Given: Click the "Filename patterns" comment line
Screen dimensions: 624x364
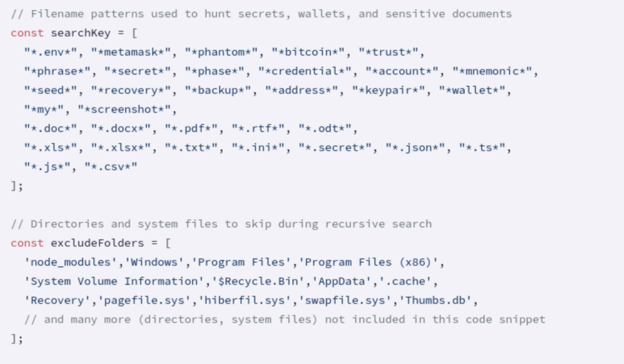Looking at the screenshot, I should [261, 14].
